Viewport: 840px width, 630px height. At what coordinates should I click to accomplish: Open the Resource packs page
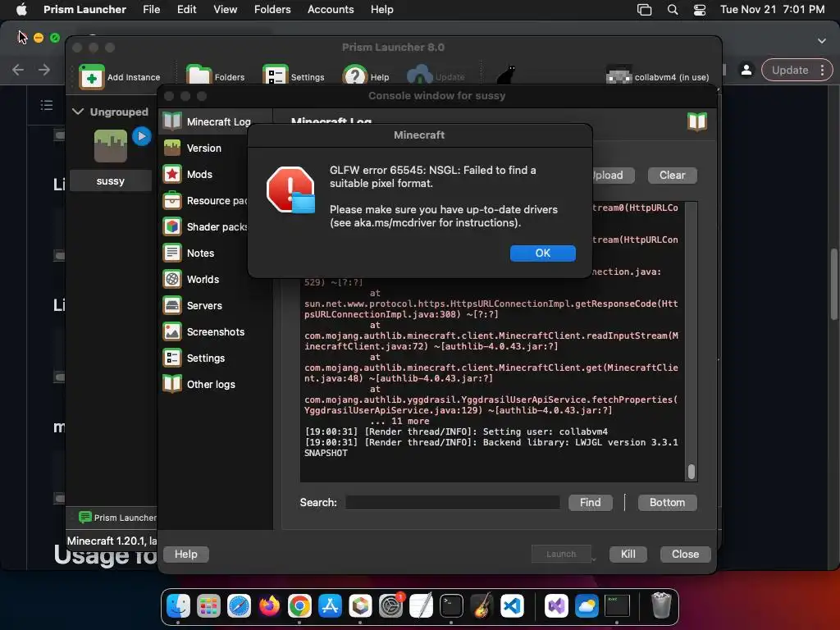pos(205,200)
